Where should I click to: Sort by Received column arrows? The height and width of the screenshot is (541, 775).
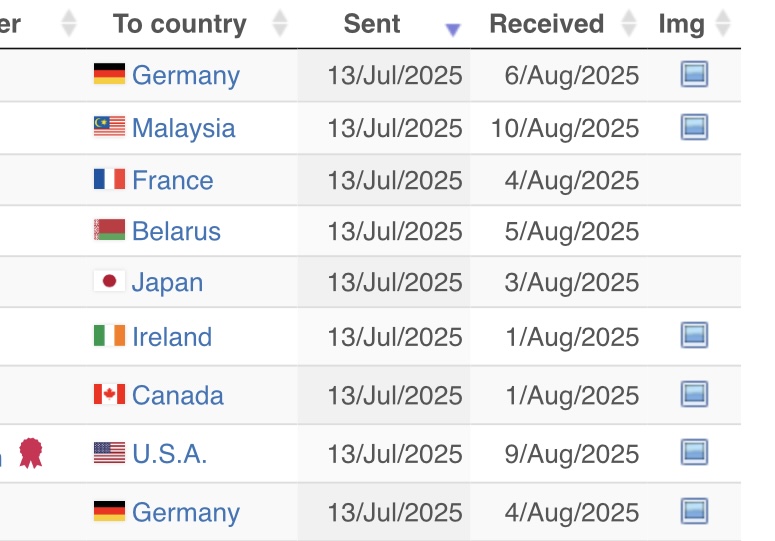point(629,23)
